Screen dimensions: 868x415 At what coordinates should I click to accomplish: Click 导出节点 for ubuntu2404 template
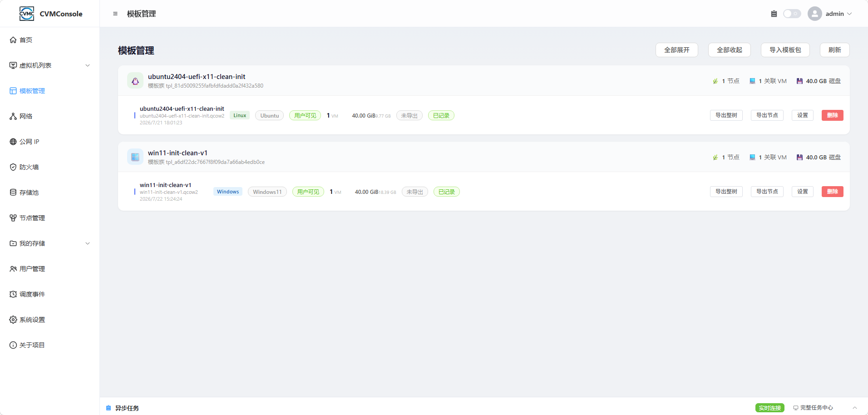[x=767, y=115]
